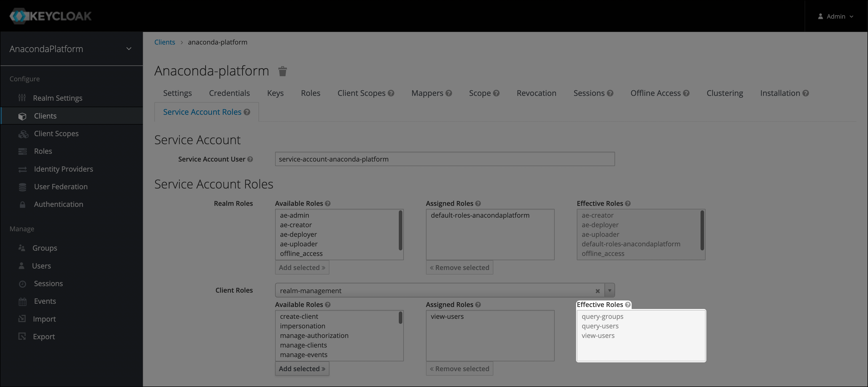Switch to the Credentials tab
Viewport: 868px width, 387px height.
(229, 93)
